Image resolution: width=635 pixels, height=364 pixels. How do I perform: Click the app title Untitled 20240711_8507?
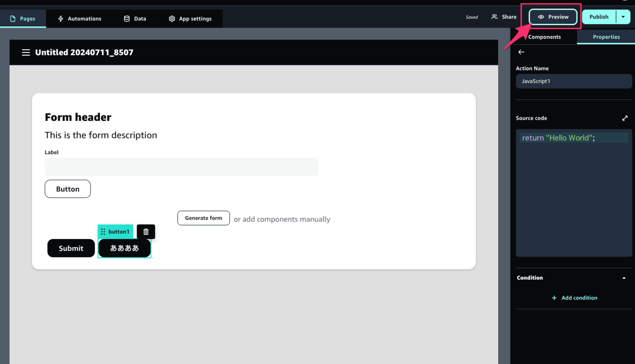tap(84, 52)
